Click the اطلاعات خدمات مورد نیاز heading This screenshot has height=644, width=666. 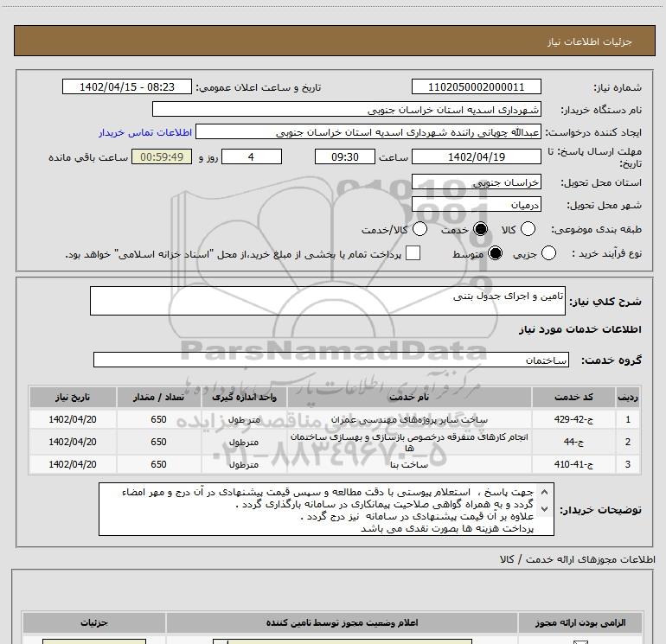[580, 329]
